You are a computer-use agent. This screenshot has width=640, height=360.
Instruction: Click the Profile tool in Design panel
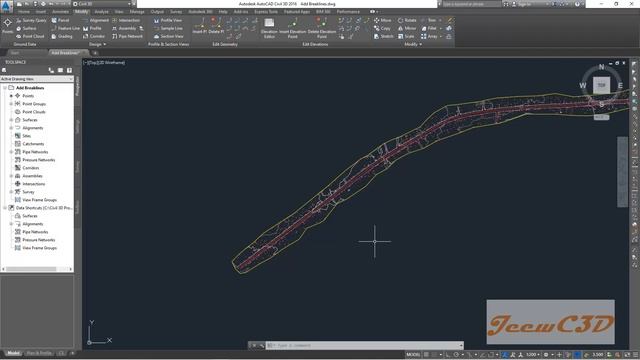tap(92, 28)
